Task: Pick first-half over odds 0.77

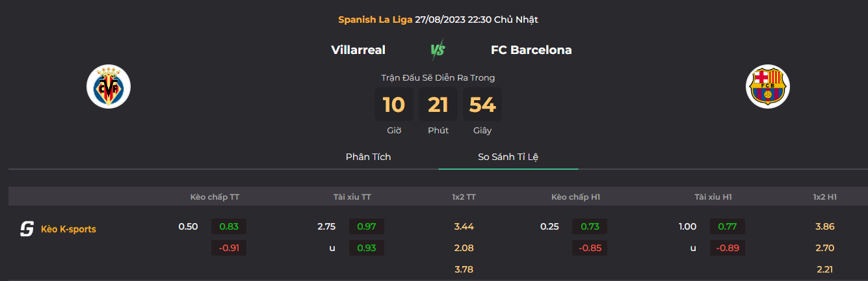Action: coord(728,226)
